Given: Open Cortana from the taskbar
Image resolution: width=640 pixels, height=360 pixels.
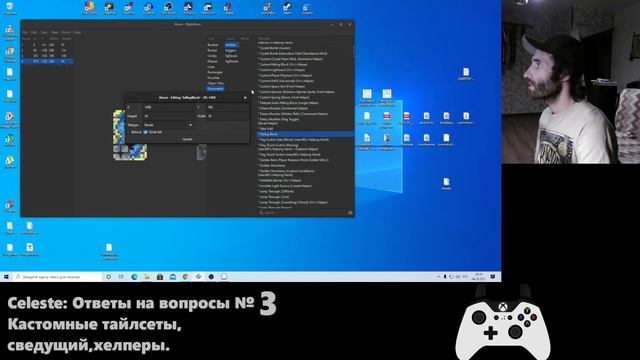Looking at the screenshot, I should pos(108,277).
